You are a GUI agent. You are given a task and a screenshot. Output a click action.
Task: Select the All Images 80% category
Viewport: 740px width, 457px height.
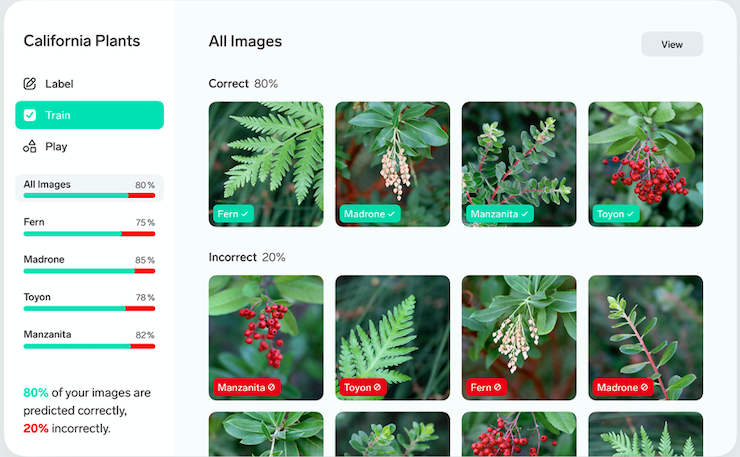[x=90, y=188]
